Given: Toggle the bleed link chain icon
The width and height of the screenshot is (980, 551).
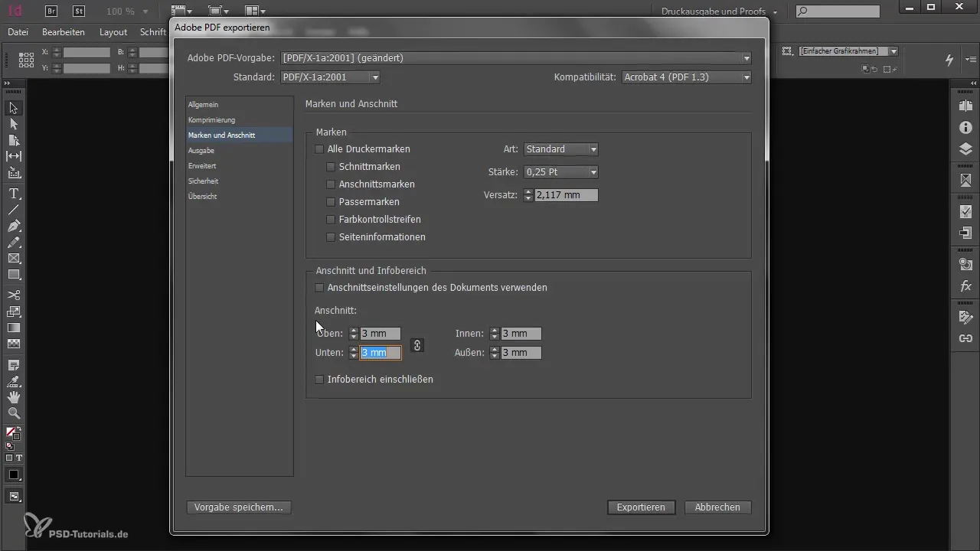Looking at the screenshot, I should 417,345.
